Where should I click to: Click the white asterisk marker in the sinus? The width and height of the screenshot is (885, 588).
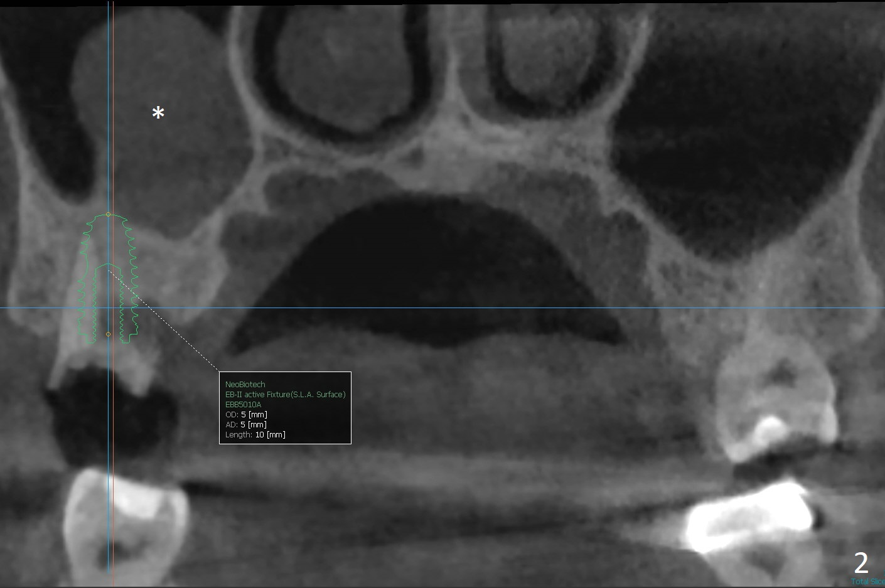click(x=158, y=114)
